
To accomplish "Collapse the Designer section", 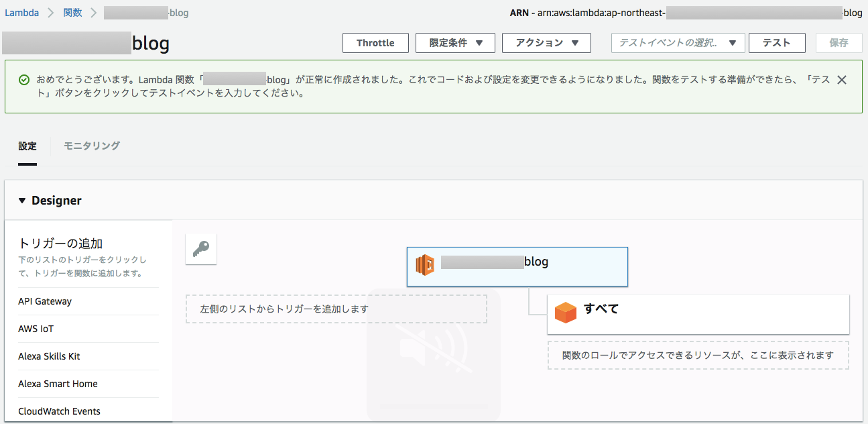I will [22, 201].
